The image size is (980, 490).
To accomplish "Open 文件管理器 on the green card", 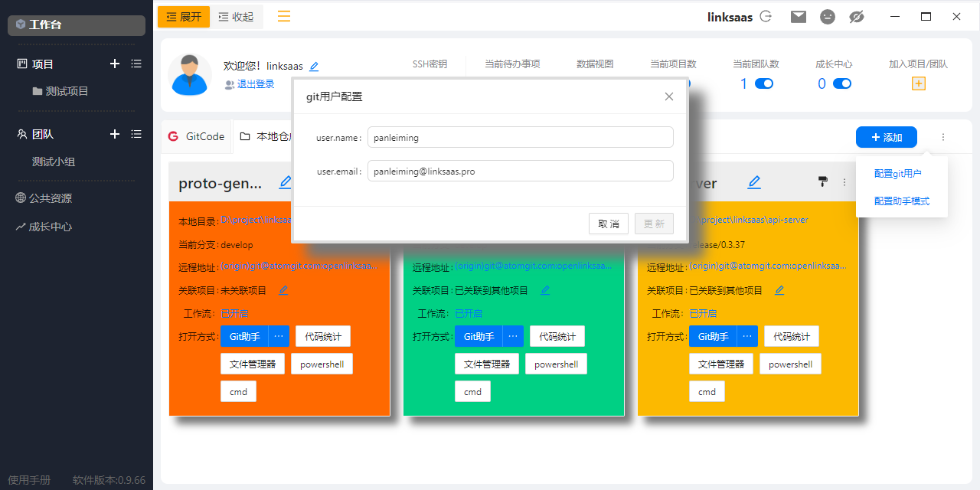I will pos(487,364).
